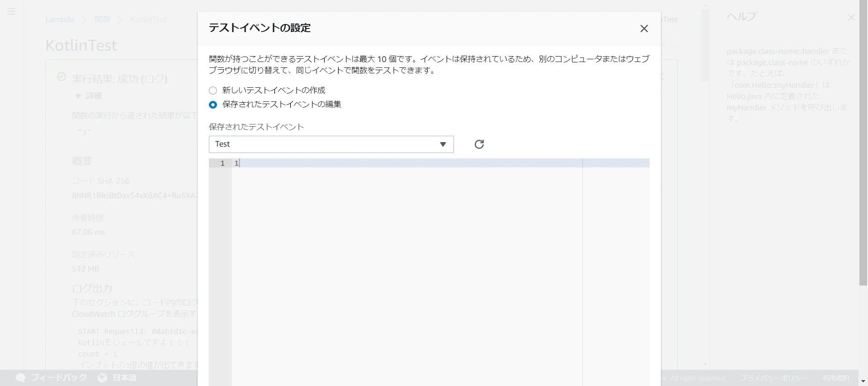Screen dimensions: 868x386
Task: Collapse the 詳細 details expander
Action: point(89,96)
